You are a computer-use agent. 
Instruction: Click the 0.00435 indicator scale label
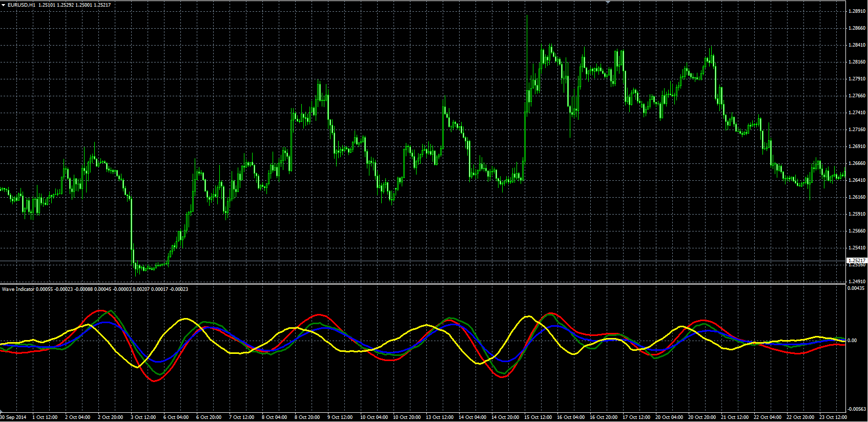tap(857, 289)
